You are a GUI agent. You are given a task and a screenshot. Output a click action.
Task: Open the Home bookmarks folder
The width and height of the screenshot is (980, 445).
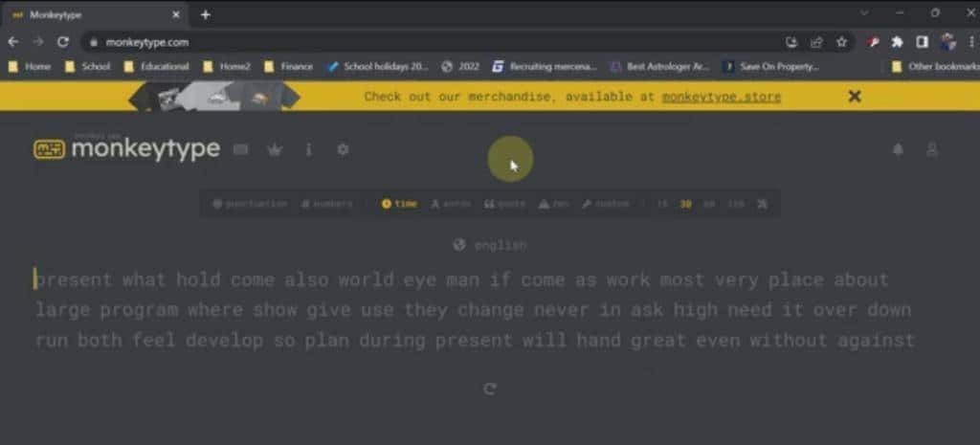pos(30,66)
